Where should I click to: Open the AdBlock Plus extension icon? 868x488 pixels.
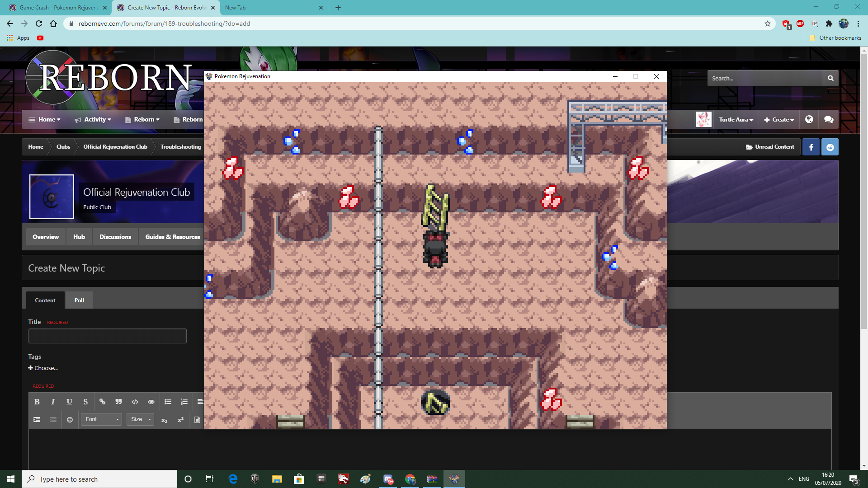click(x=800, y=23)
